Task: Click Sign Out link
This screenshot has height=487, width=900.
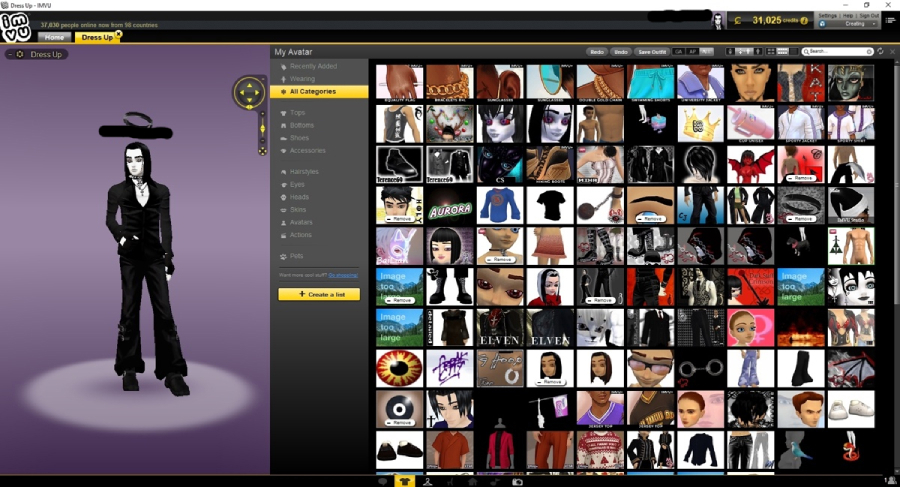Action: (x=869, y=16)
